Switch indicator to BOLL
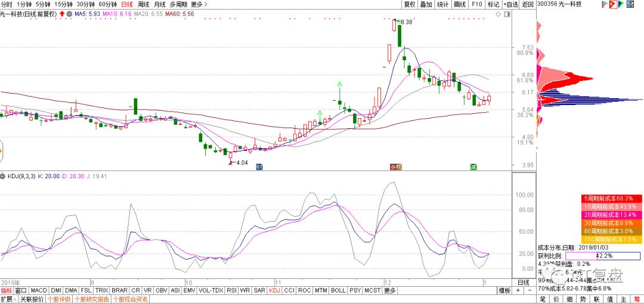 pos(338,290)
